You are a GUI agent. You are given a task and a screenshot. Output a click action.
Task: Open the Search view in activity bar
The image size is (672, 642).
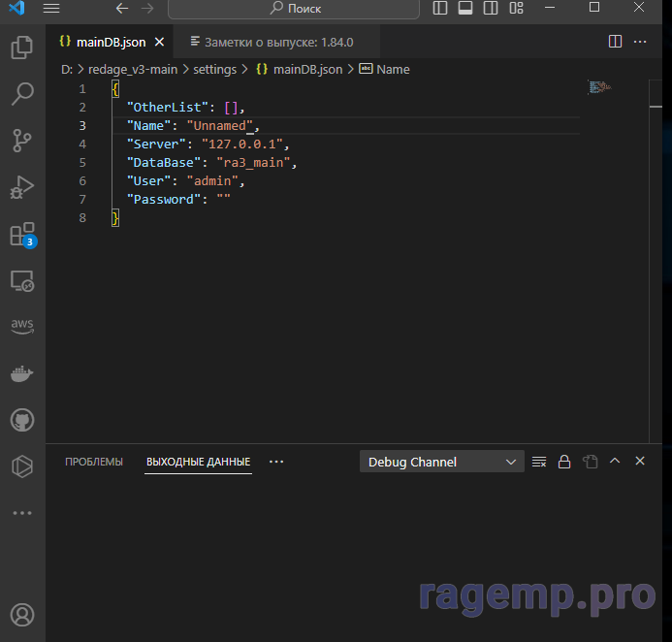pos(21,94)
